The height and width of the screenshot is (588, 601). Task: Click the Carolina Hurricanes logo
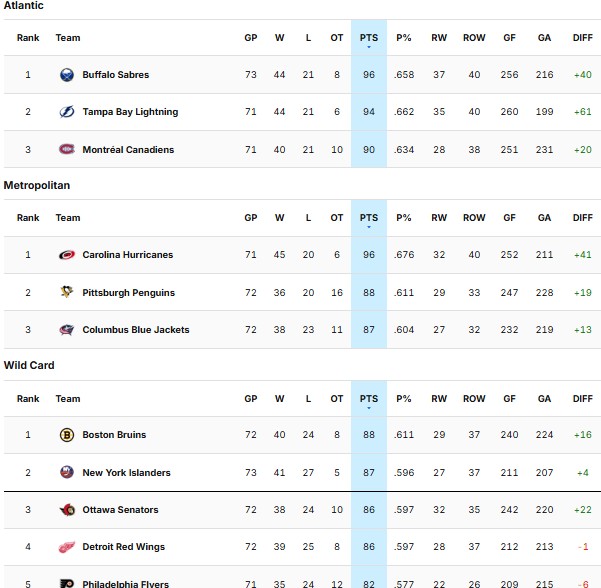click(67, 255)
